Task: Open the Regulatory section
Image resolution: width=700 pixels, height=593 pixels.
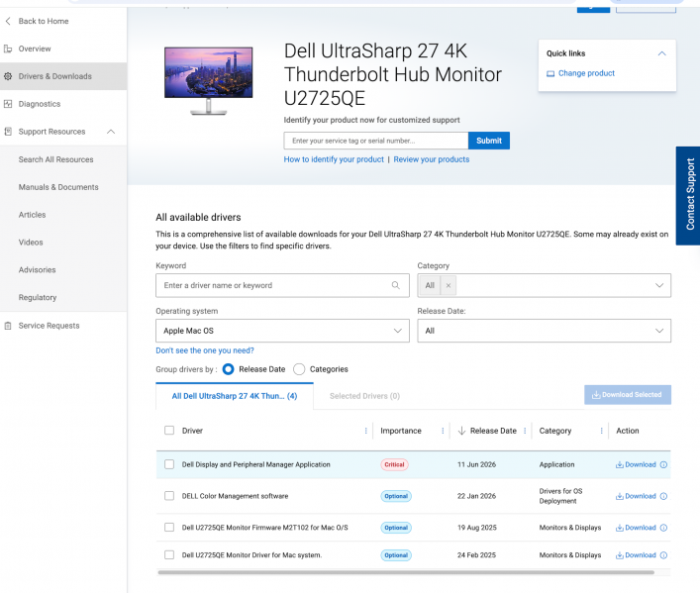Action: 38,298
